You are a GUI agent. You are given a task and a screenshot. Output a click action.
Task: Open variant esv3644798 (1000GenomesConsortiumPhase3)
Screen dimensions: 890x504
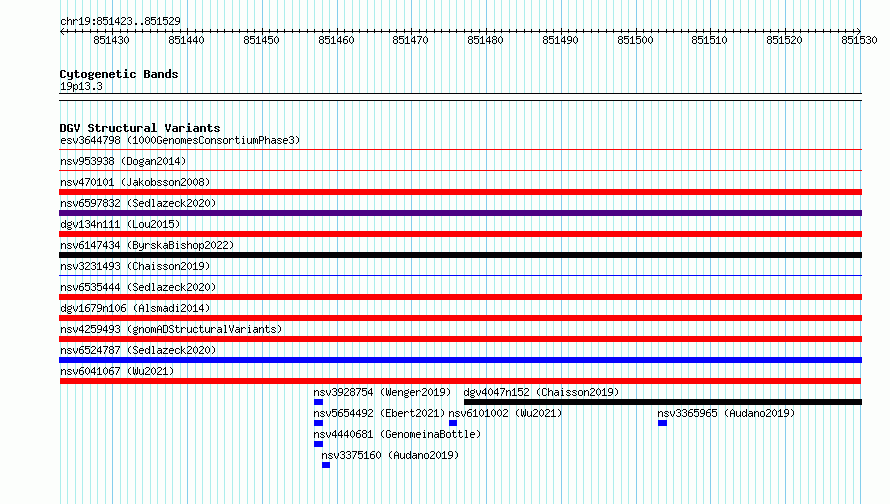click(x=180, y=140)
